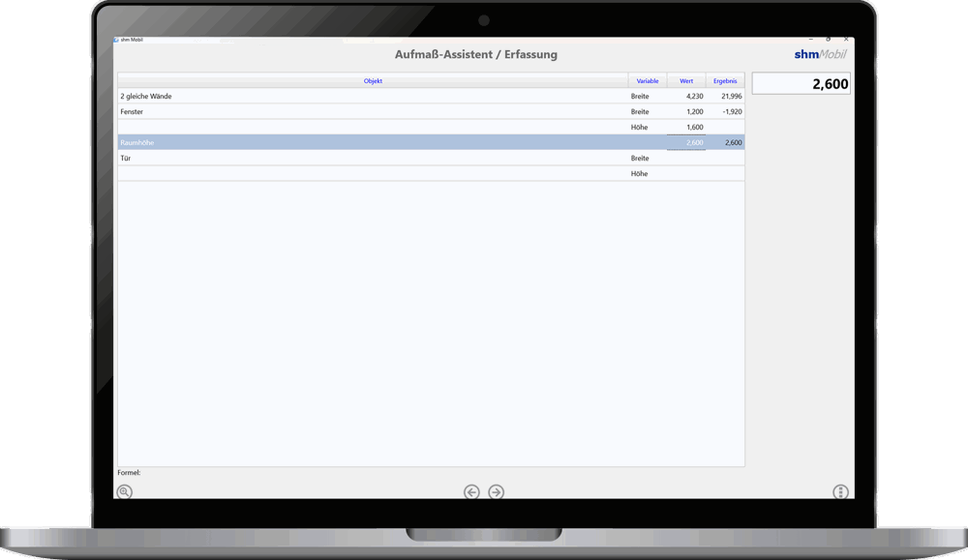
Task: Click the shm Mobil title bar icon
Action: point(117,40)
